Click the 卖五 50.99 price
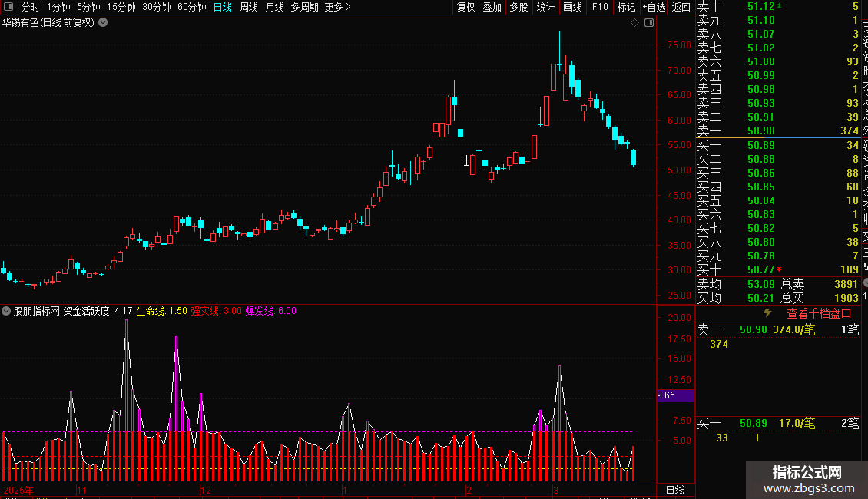 click(x=761, y=76)
